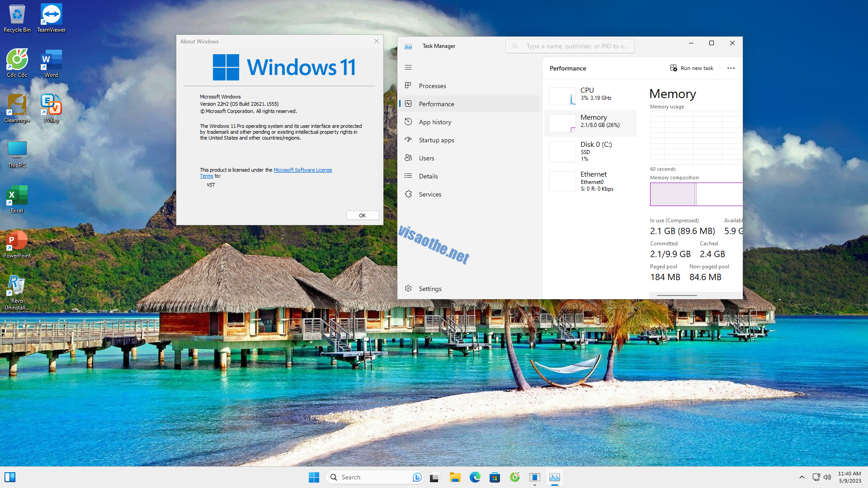
Task: Select the EVKey desktop shortcut
Action: (51, 109)
